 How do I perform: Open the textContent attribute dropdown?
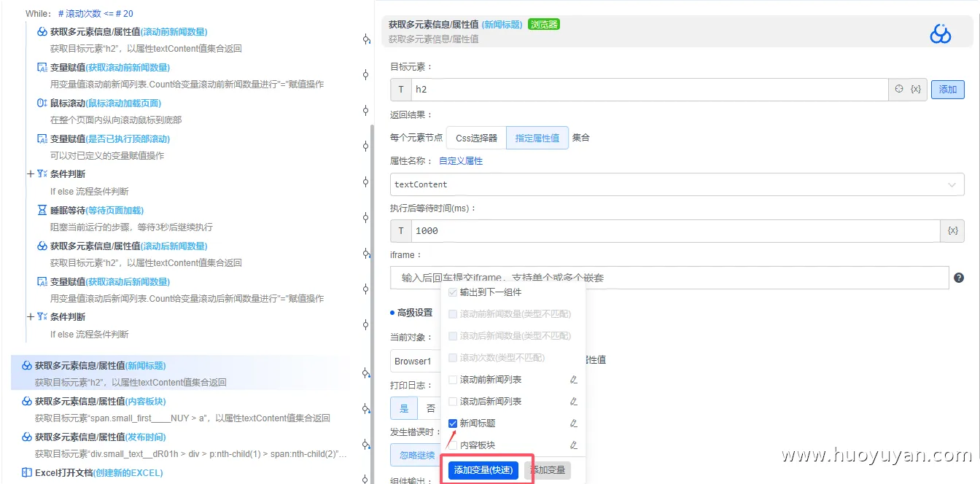952,184
